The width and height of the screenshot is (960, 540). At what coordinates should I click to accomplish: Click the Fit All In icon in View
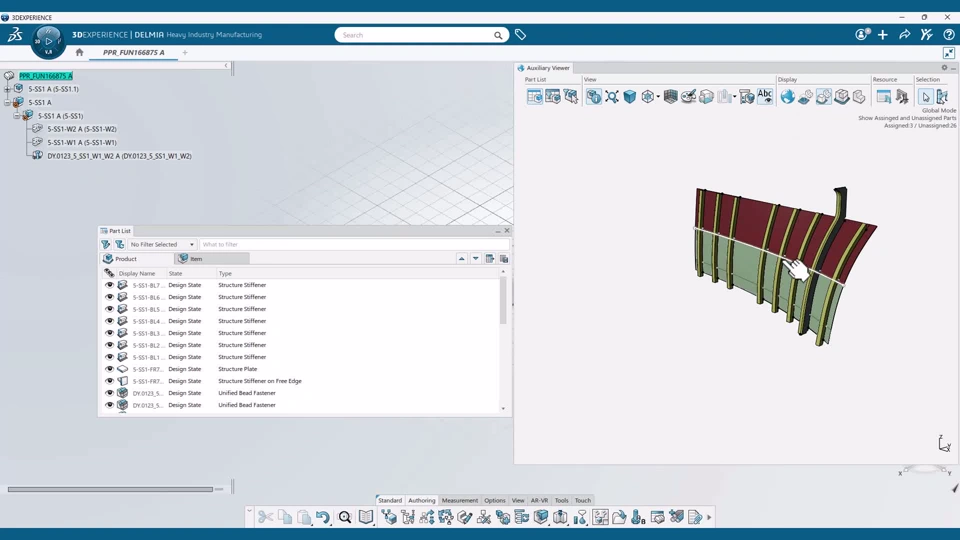coord(612,96)
